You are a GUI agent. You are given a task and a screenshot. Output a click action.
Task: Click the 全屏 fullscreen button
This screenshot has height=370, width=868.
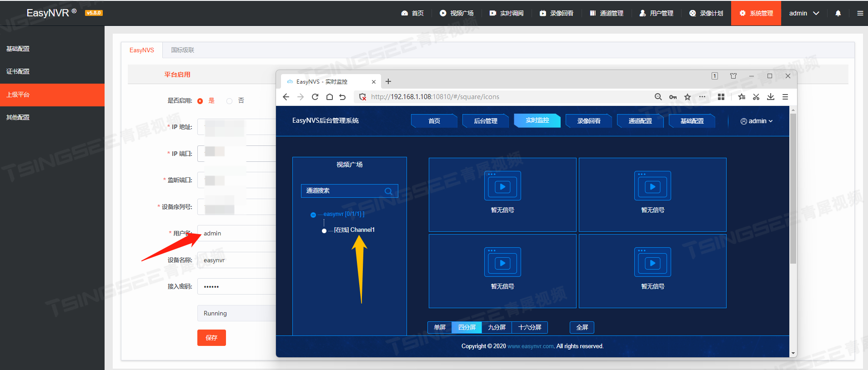point(582,327)
